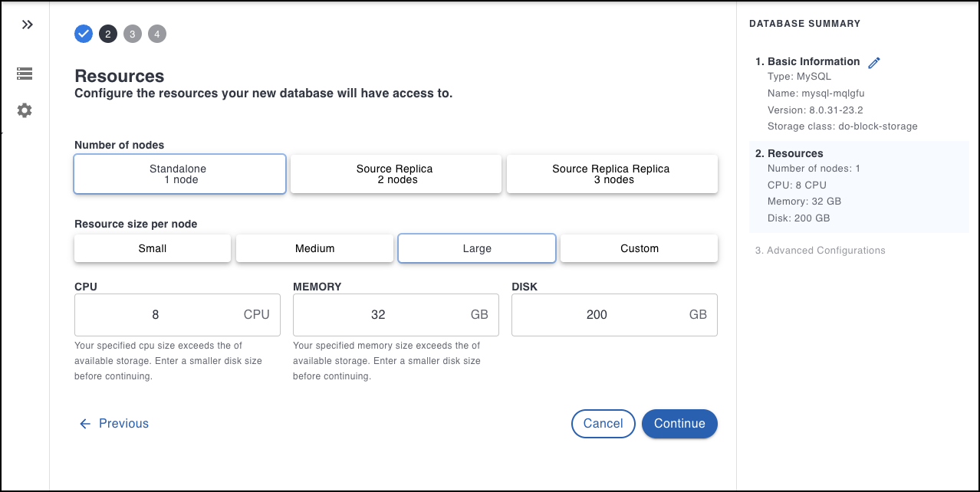This screenshot has height=492, width=980.
Task: Click the step 3 indicator circle
Action: (x=133, y=34)
